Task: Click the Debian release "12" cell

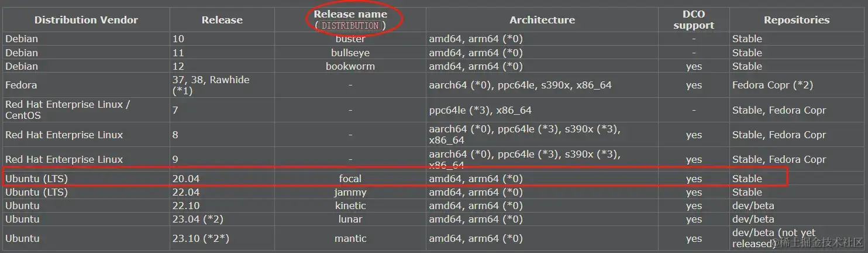Action: [x=222, y=66]
